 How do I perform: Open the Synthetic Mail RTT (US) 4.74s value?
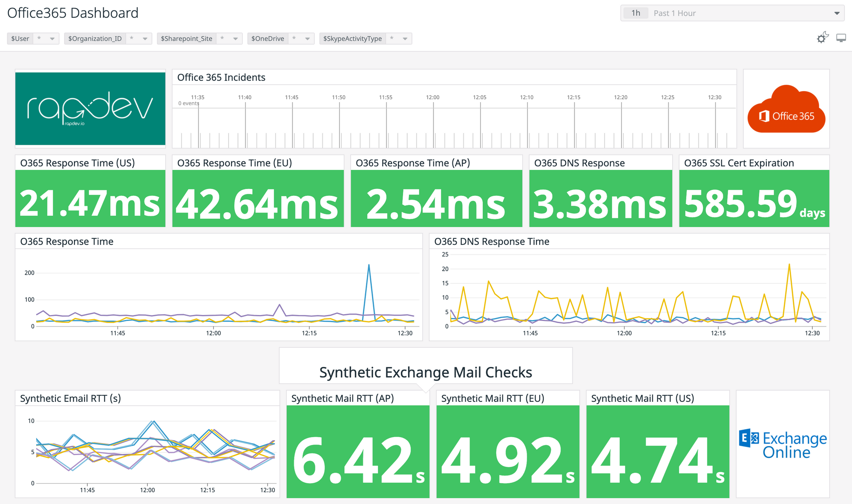[x=658, y=461]
